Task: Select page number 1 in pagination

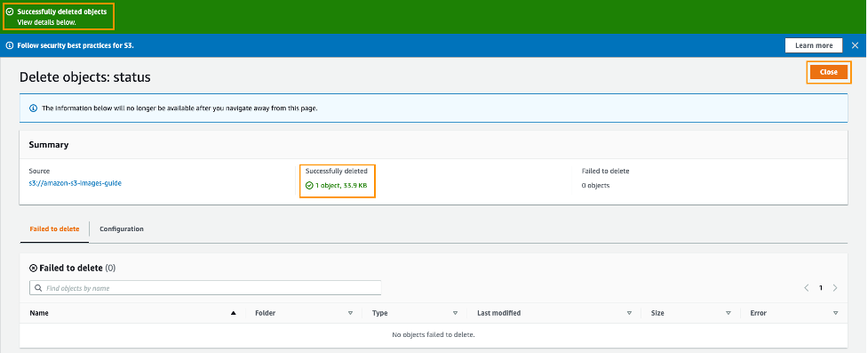Action: point(821,287)
